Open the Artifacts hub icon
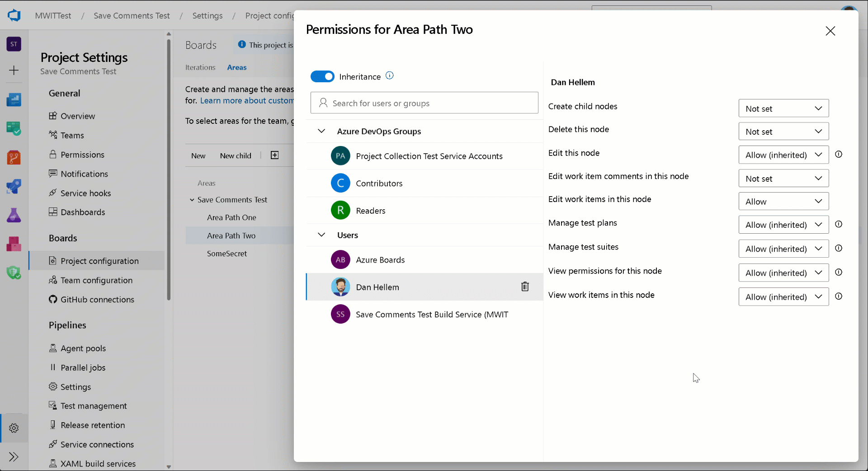The height and width of the screenshot is (471, 868). pos(14,244)
